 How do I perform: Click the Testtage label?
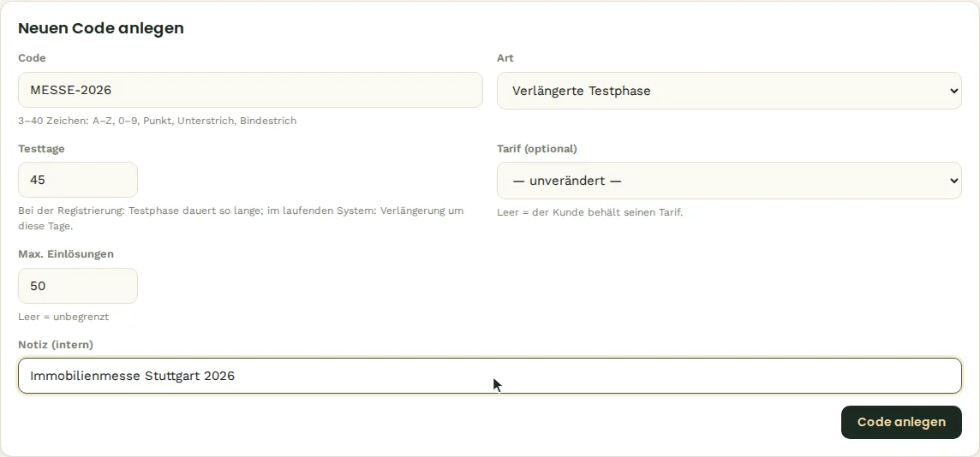pos(41,149)
